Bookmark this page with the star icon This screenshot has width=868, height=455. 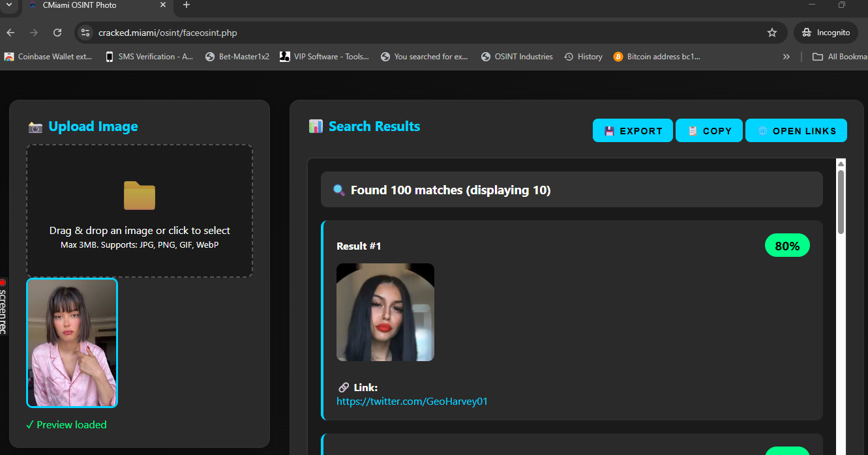[x=772, y=33]
